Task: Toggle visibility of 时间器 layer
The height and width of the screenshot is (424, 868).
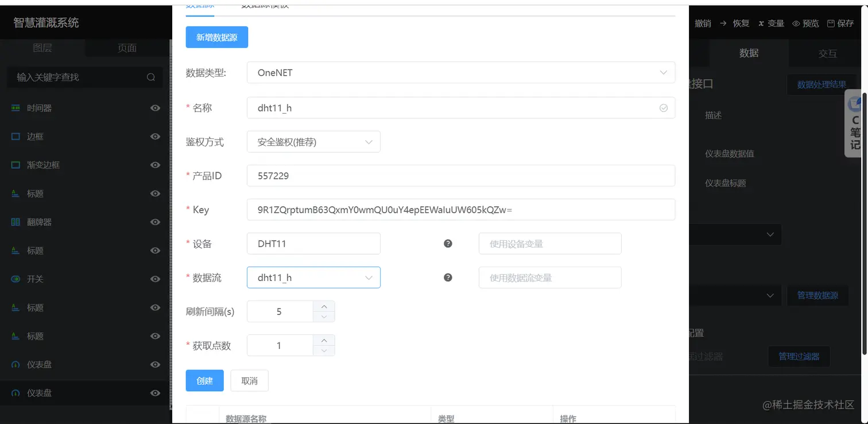Action: point(155,108)
